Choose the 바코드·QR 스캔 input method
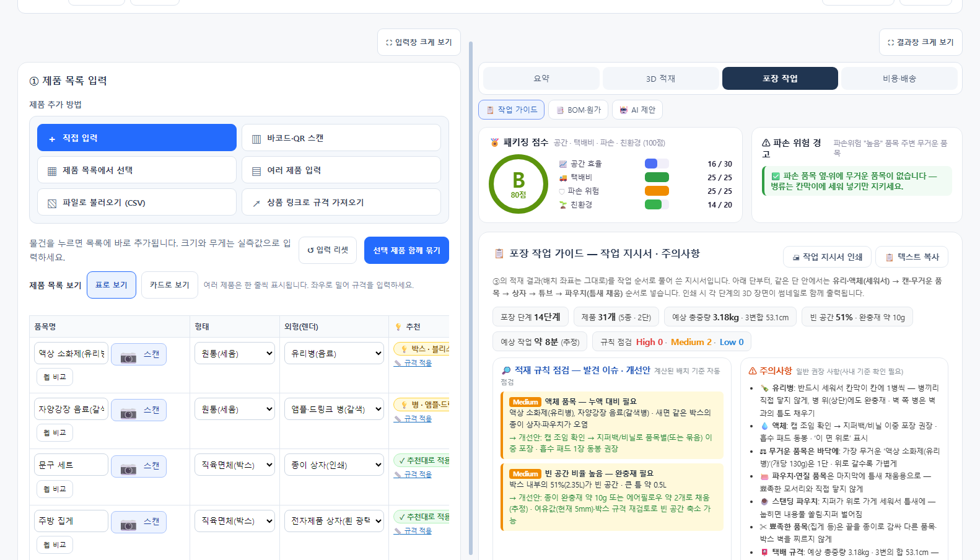 coord(341,138)
